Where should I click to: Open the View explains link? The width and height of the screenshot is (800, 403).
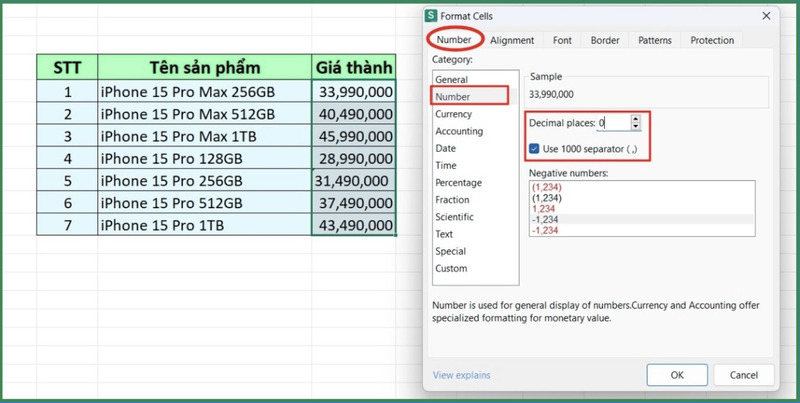[x=461, y=375]
